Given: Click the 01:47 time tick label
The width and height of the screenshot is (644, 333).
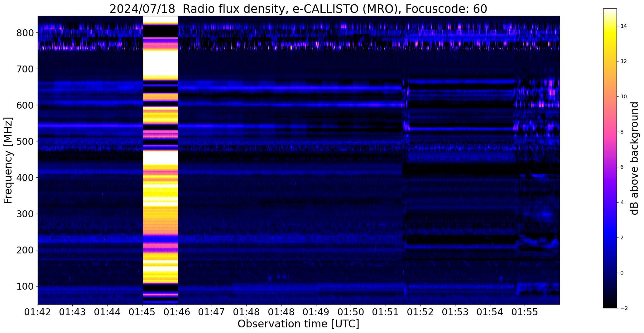Looking at the screenshot, I should (212, 312).
